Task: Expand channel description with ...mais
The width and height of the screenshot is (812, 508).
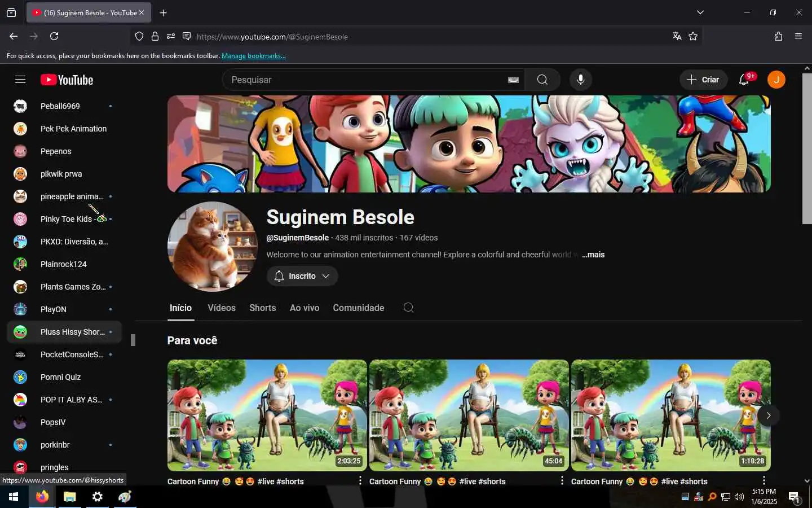Action: pyautogui.click(x=593, y=255)
